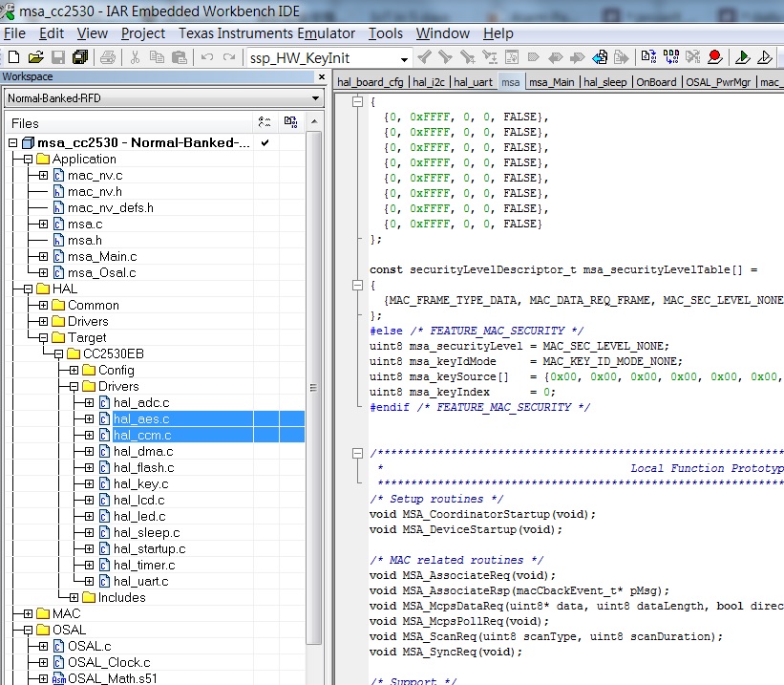Select msa_Main.c in the file tree

click(x=101, y=256)
